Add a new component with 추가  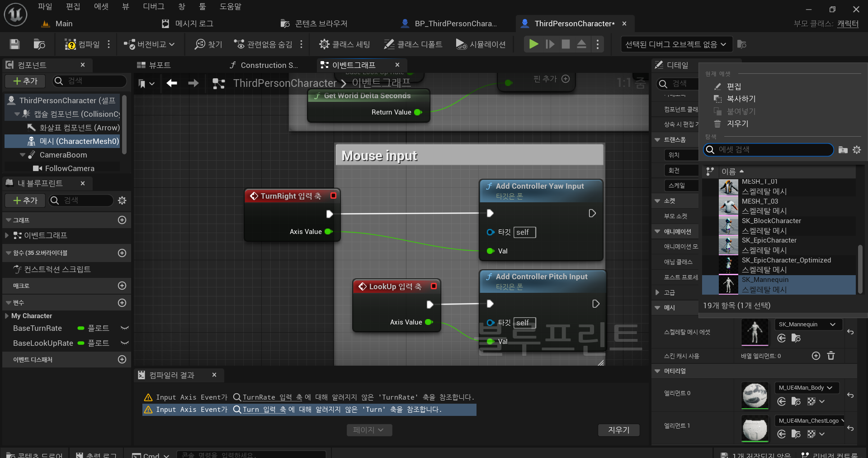(25, 81)
